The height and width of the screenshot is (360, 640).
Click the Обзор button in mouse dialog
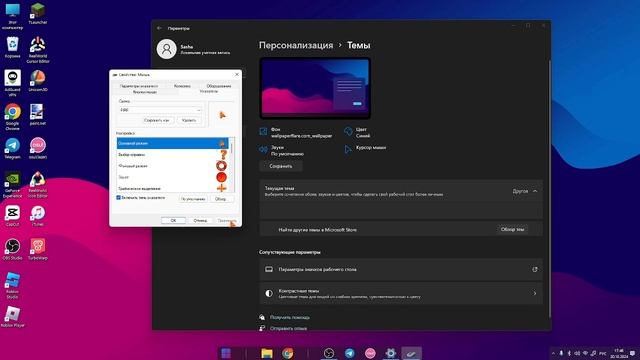[221, 199]
